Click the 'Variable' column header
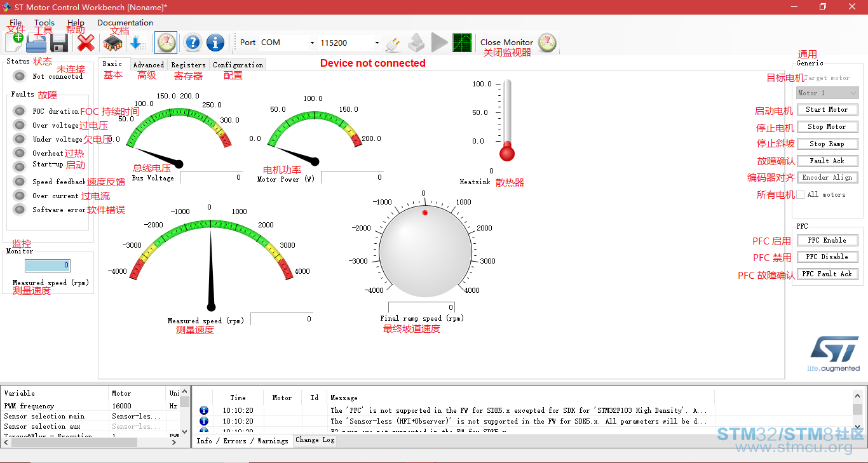Screen dimensions: 868x463 coord(55,394)
